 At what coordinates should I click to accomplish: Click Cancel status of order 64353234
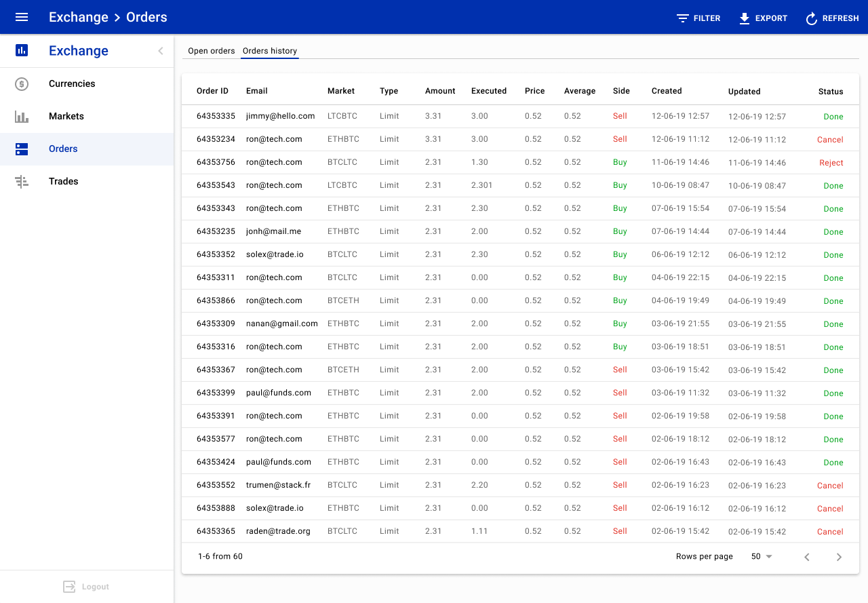[830, 140]
